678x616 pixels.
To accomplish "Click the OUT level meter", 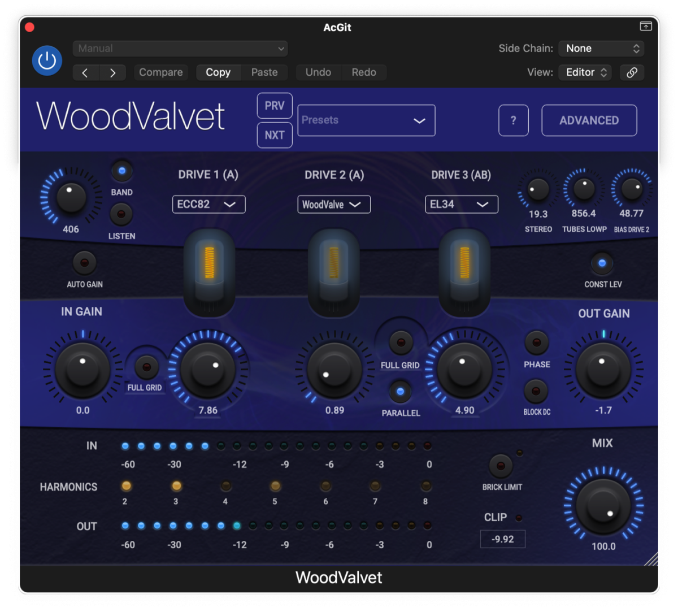I will (x=276, y=526).
